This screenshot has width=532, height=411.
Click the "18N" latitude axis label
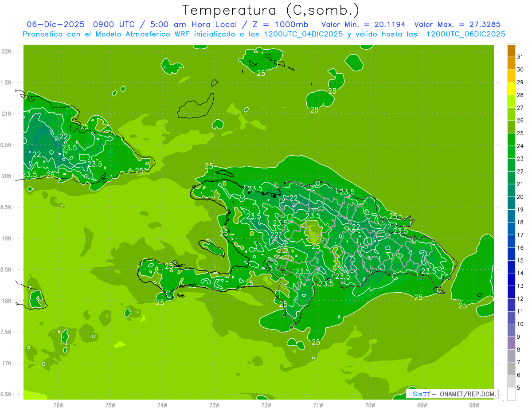(7, 301)
